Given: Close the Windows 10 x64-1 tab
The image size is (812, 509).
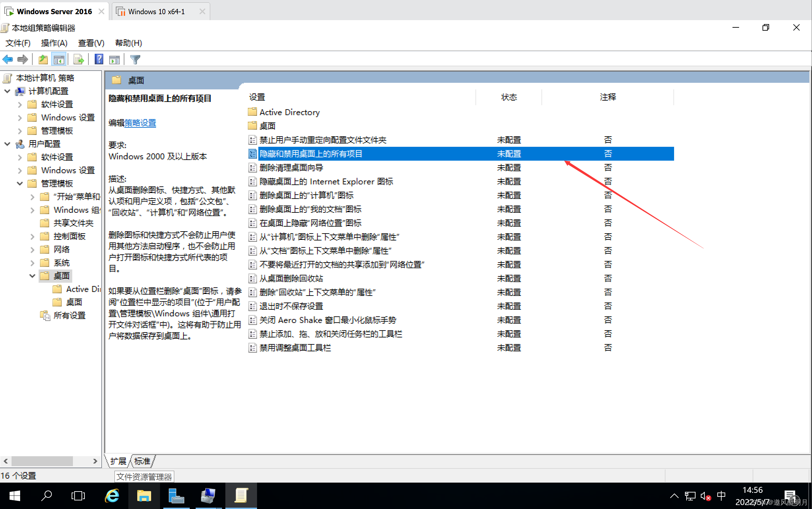Looking at the screenshot, I should [x=202, y=12].
